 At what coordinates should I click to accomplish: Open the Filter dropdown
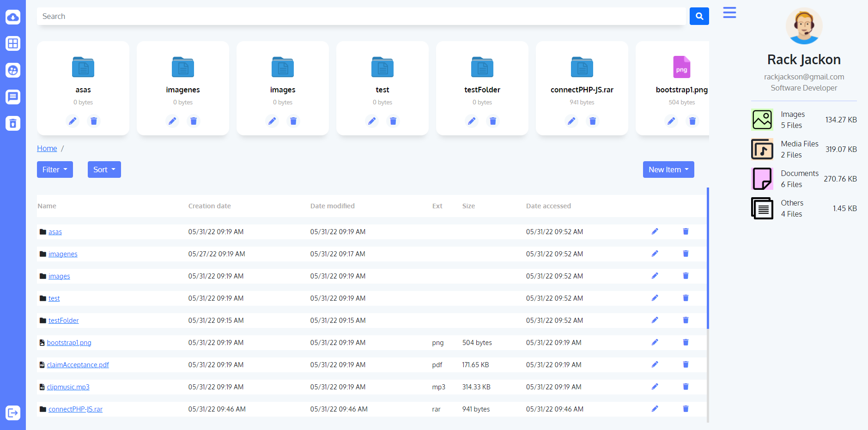pyautogui.click(x=55, y=170)
